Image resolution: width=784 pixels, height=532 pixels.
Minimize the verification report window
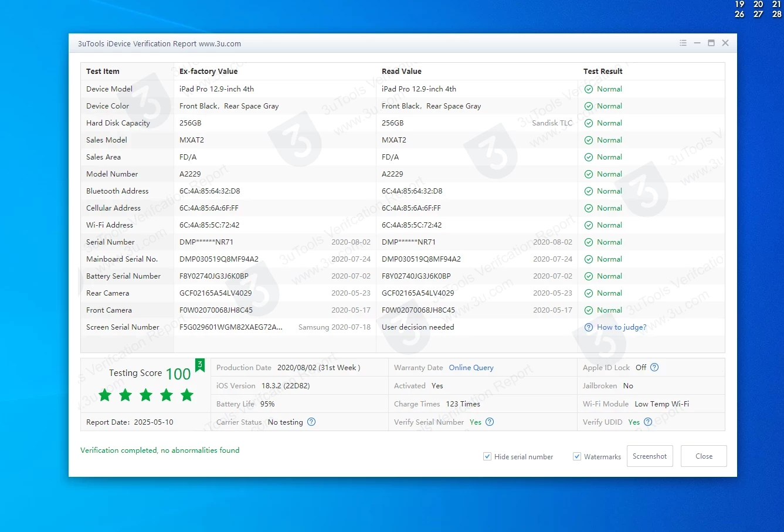coord(697,43)
